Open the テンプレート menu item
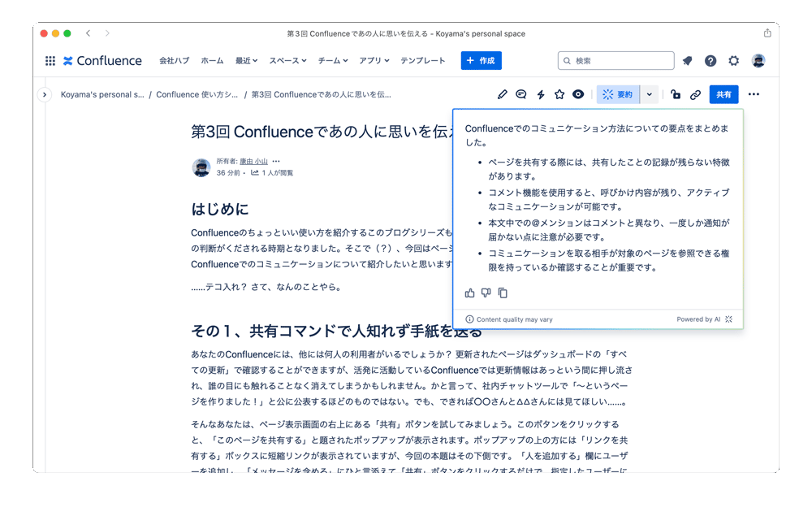 coord(422,61)
